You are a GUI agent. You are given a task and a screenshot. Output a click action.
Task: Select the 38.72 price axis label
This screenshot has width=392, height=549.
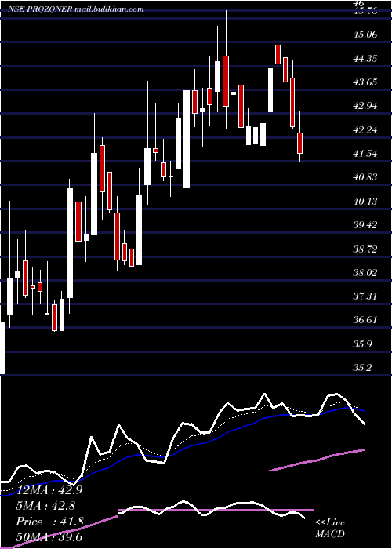point(365,249)
